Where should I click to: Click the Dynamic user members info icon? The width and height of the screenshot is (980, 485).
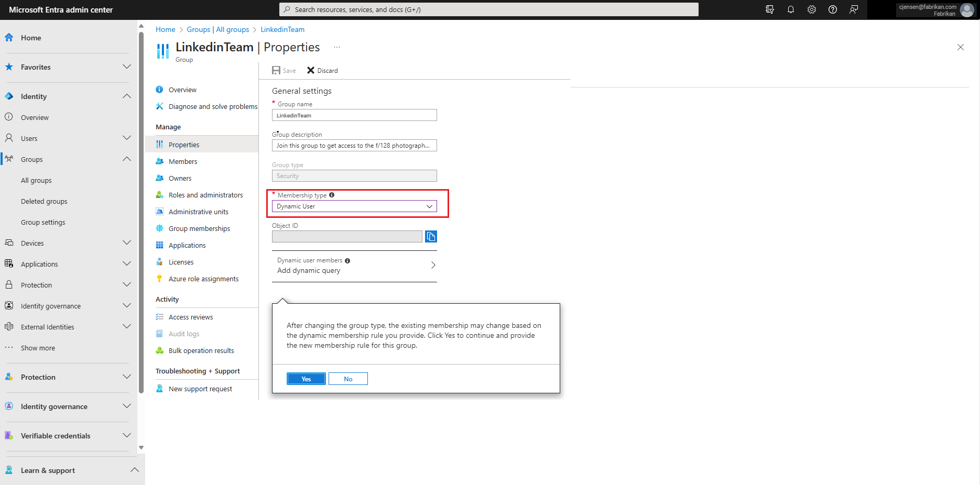point(347,260)
